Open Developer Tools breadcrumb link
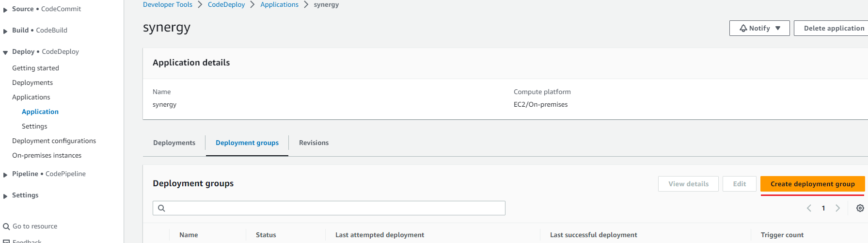Screen dimensions: 868x243 tap(168, 5)
